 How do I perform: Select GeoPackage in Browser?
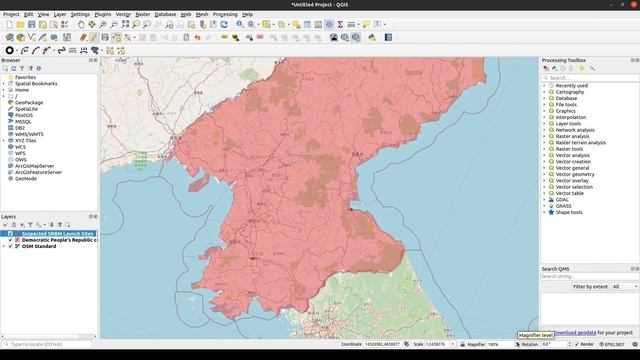point(29,103)
